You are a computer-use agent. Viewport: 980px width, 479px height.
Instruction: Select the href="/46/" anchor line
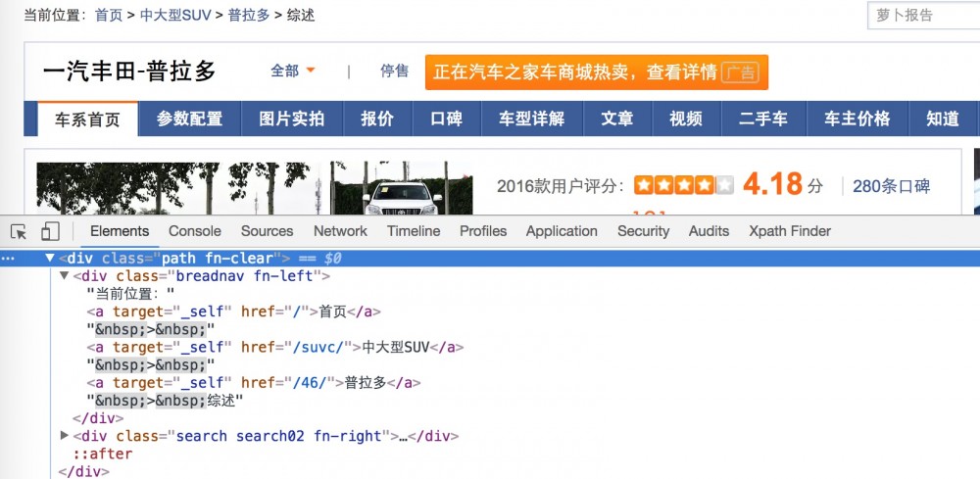click(254, 383)
